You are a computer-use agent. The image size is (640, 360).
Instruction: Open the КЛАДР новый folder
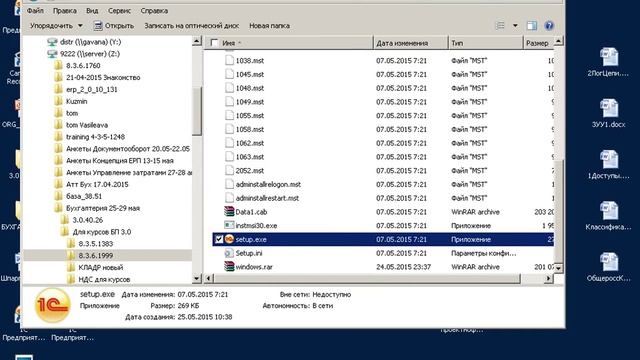pyautogui.click(x=95, y=267)
